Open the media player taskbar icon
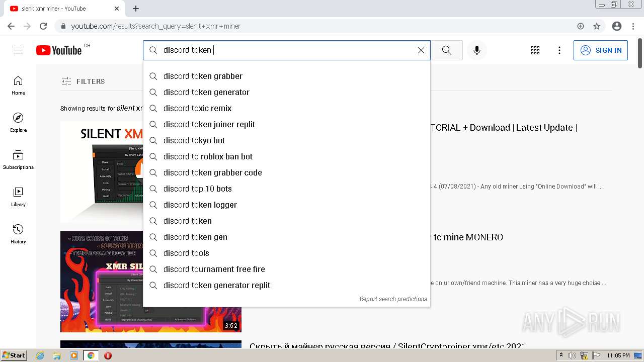 tap(74, 355)
